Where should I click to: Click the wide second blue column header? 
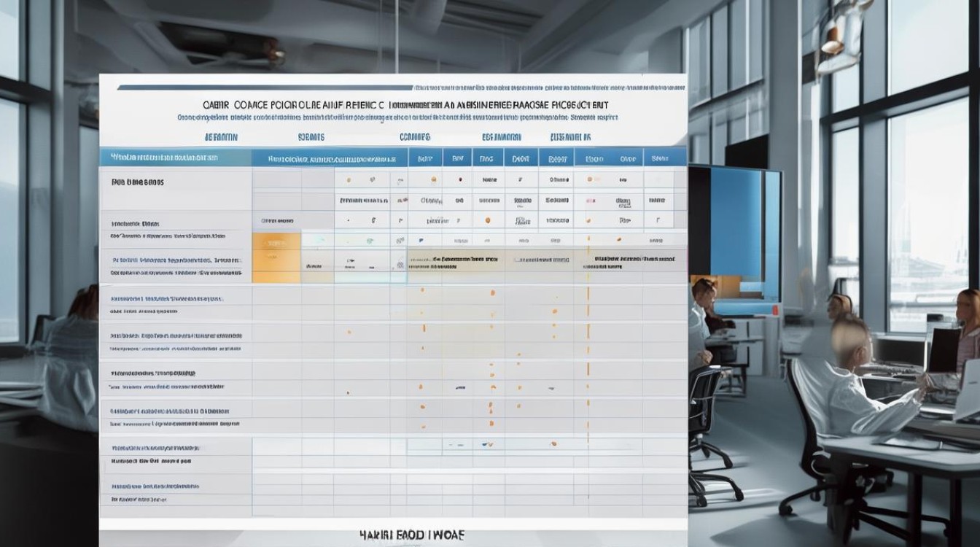point(329,158)
